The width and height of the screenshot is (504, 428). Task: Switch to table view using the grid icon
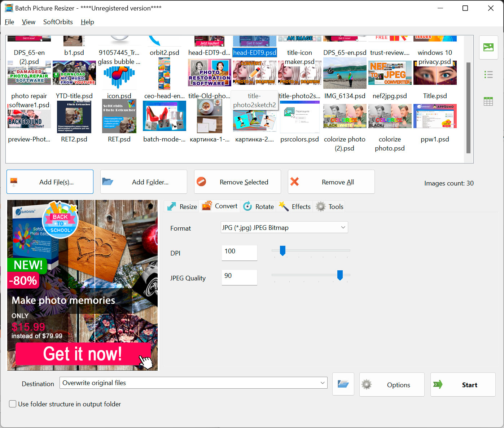pyautogui.click(x=488, y=101)
